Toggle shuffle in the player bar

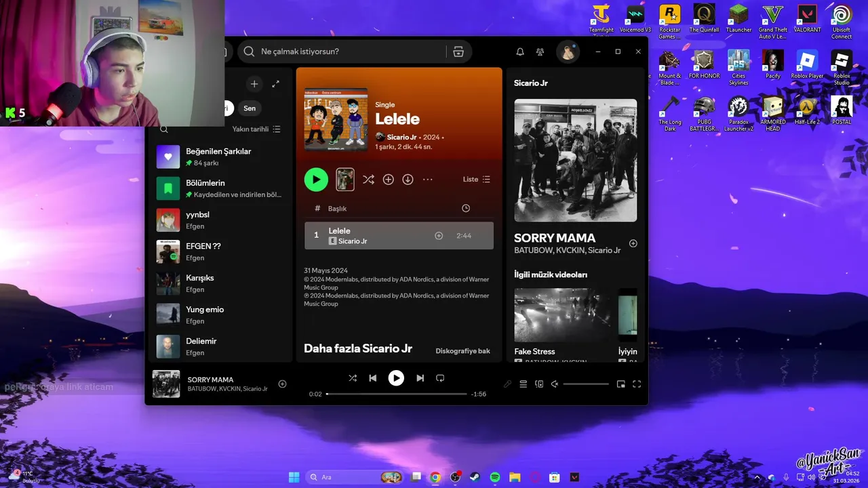click(x=353, y=378)
